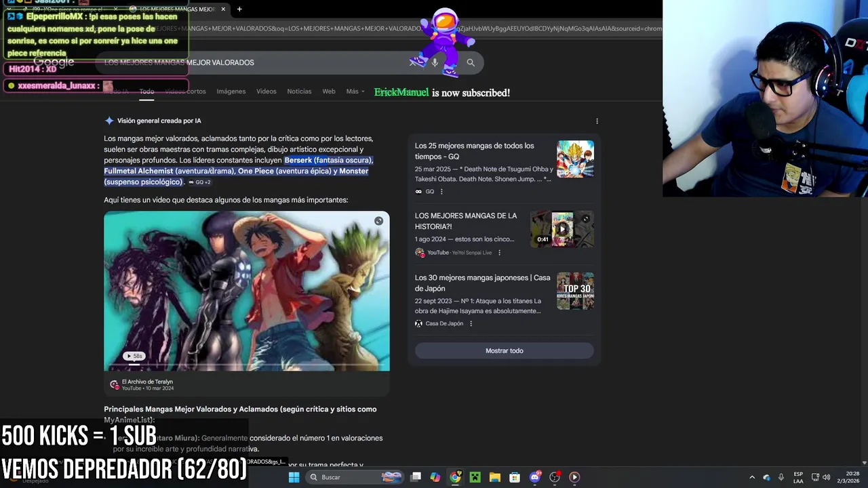Click the Casa de Japón favicon
Viewport: 868px width, 488px height.
pyautogui.click(x=418, y=324)
